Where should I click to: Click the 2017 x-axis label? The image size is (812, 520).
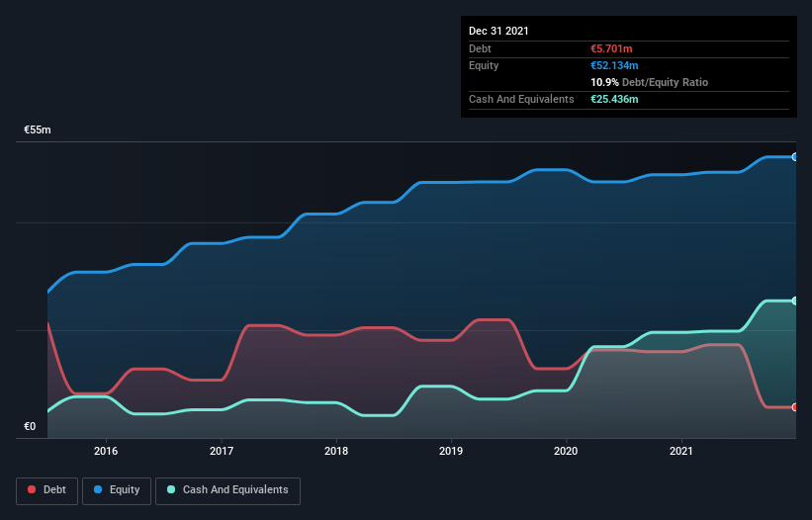tap(222, 451)
